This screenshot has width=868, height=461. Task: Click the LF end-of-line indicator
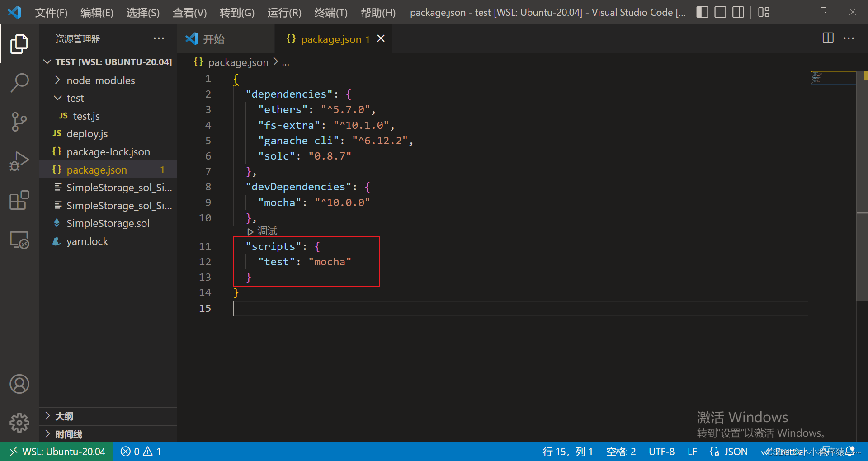[x=692, y=452]
